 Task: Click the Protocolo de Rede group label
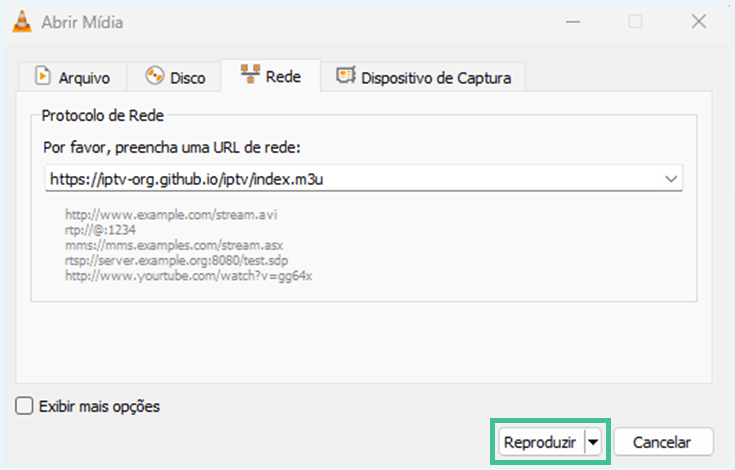pos(103,115)
